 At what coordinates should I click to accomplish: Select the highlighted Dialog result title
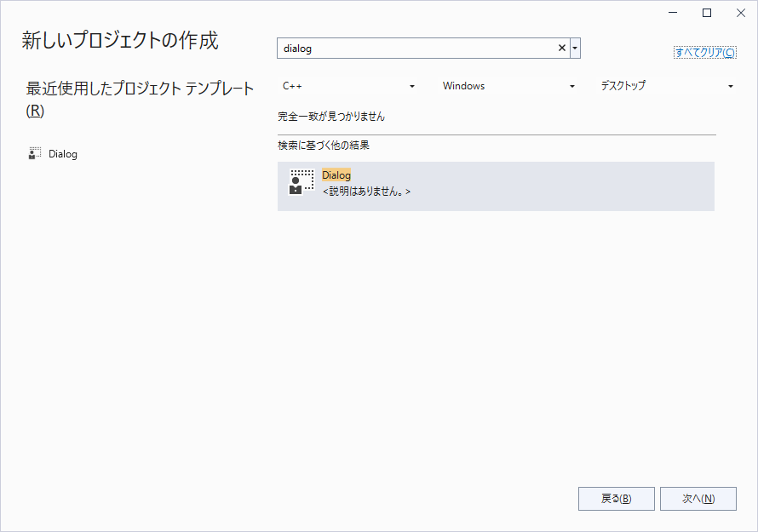tap(336, 175)
